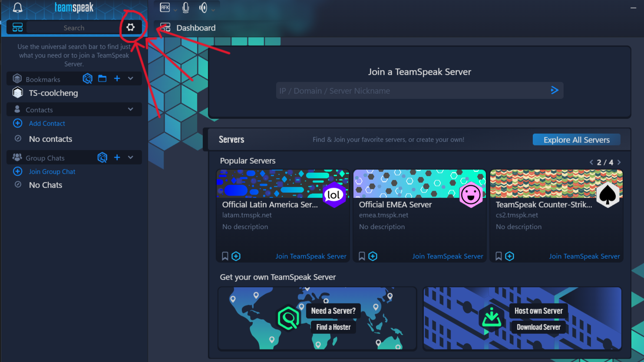This screenshot has height=362, width=644.
Task: Click the green hoster search hexagon icon
Action: (289, 318)
